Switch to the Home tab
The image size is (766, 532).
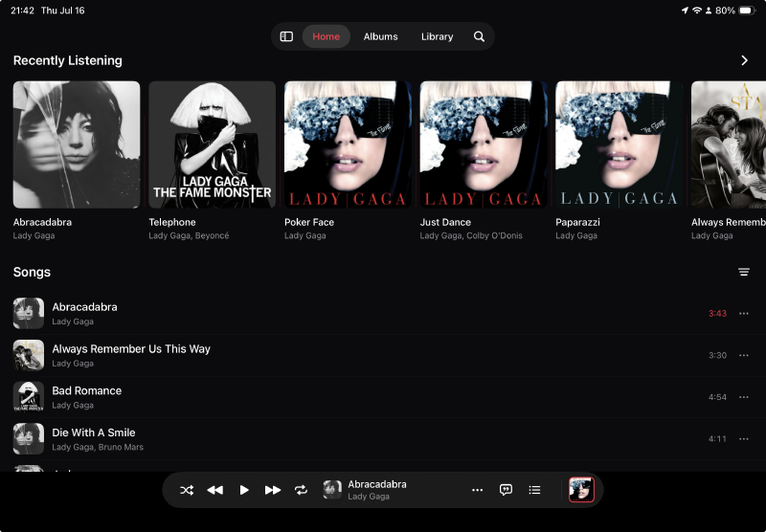[x=326, y=36]
